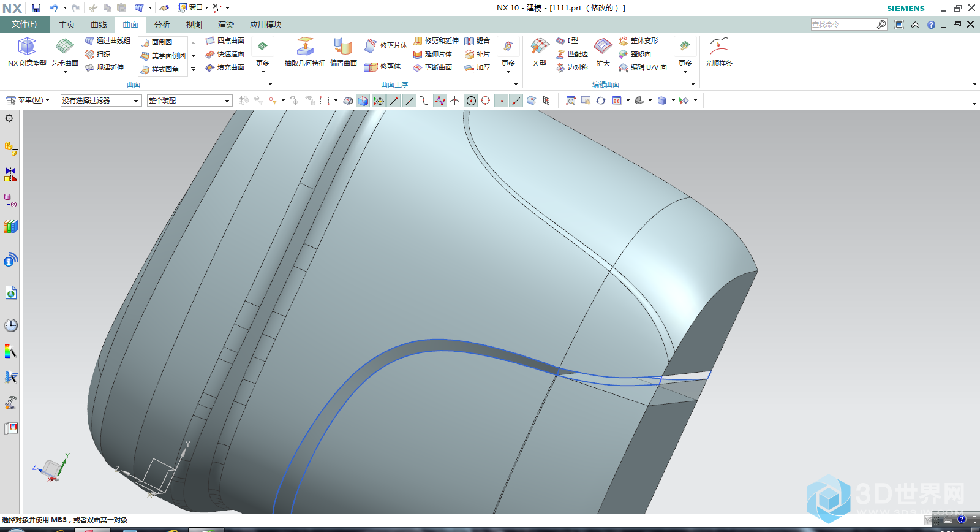Open 文件(F) file menu
980x532 pixels.
tap(24, 25)
